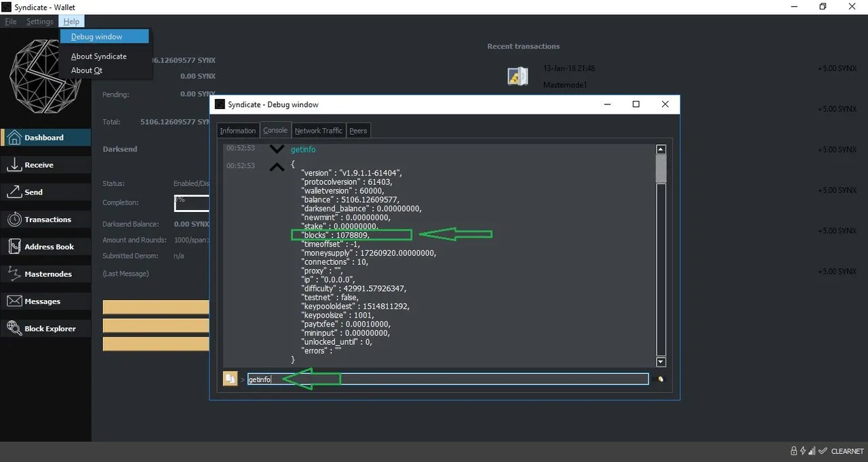Screen dimensions: 868x462
Task: Click the "balance" : 5106.12609577 console line
Action: (x=350, y=200)
